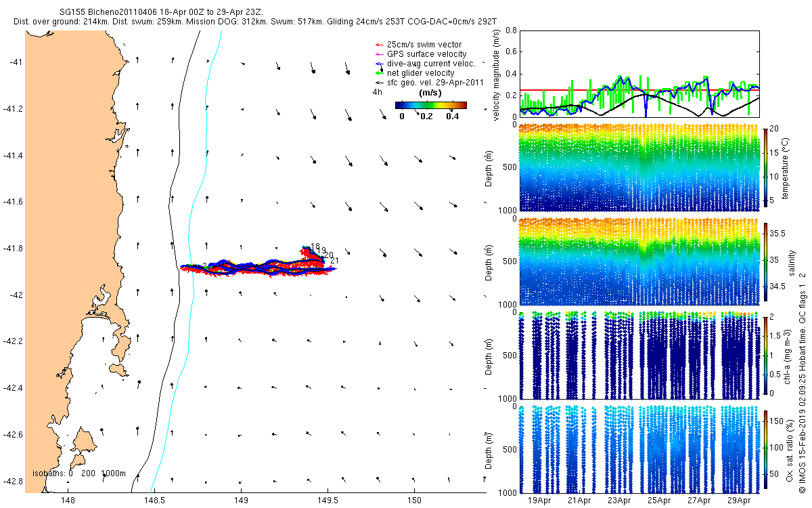Click the '21Apr' date tick label
The image size is (812, 508).
click(580, 501)
